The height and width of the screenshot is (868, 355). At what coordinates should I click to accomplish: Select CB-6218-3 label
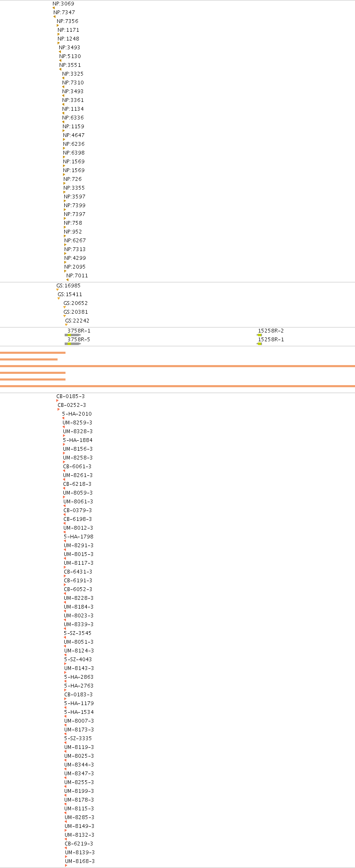click(77, 484)
